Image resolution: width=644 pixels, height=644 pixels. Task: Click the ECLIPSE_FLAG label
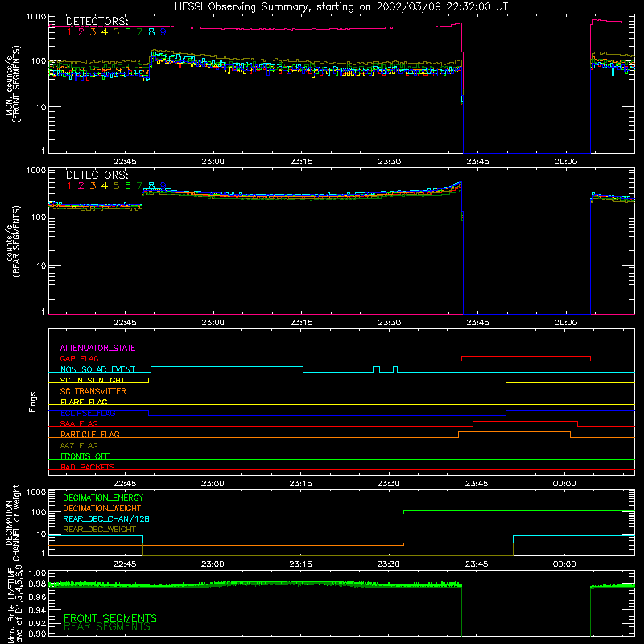(x=88, y=413)
